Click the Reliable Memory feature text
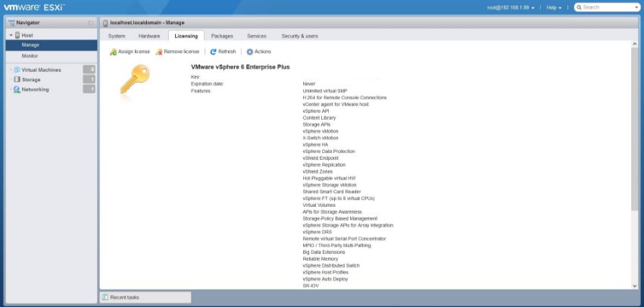644x307 pixels. 320,259
